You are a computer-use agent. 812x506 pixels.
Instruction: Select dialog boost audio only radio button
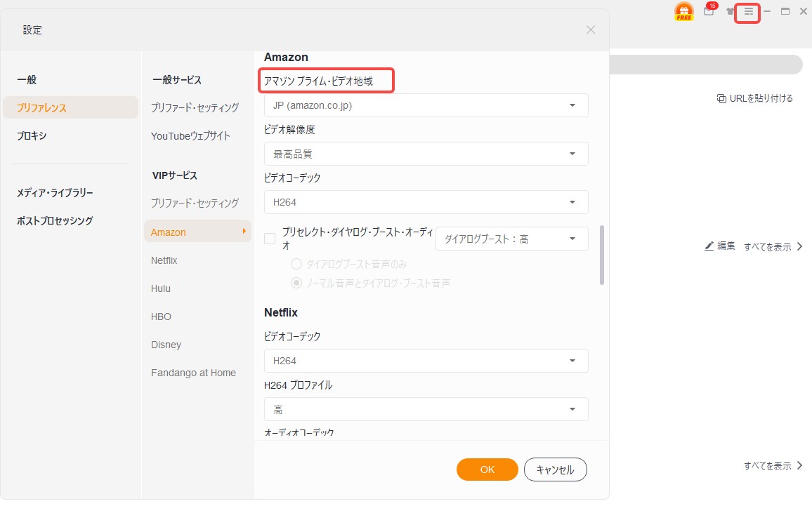pos(296,265)
